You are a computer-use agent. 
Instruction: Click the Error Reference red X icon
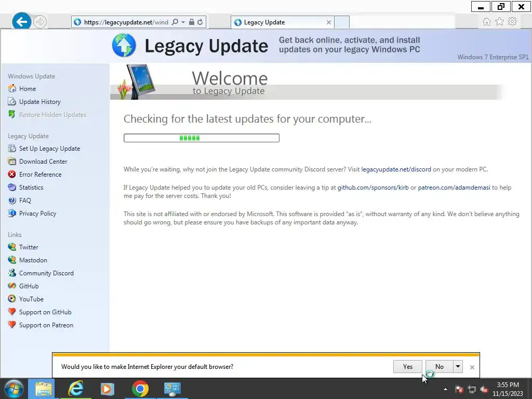coord(12,174)
